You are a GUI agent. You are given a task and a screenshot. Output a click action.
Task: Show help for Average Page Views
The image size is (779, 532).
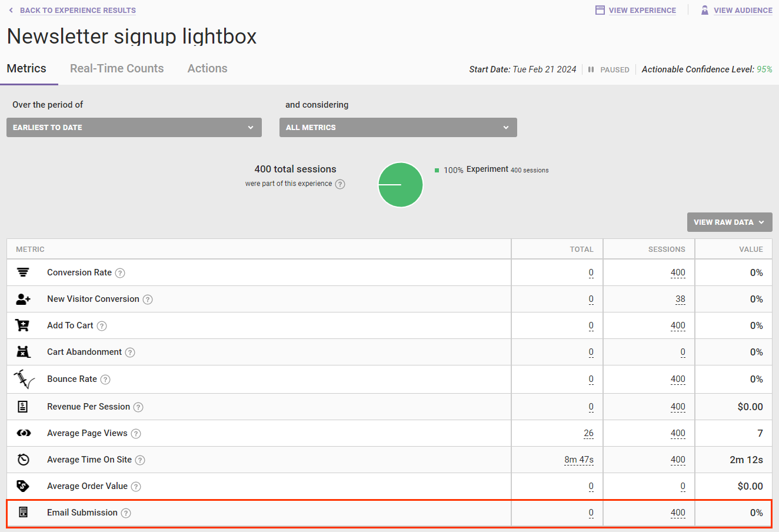pos(136,434)
